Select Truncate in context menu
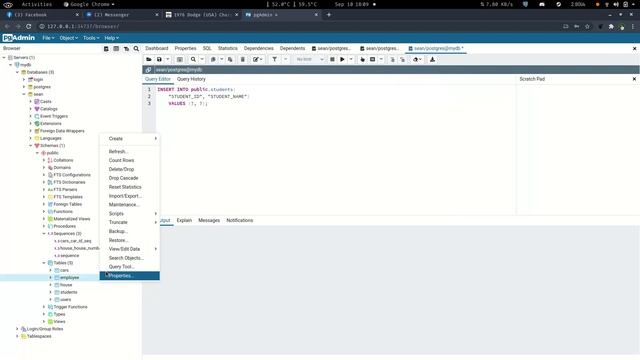This screenshot has height=360, width=640. 130,222
